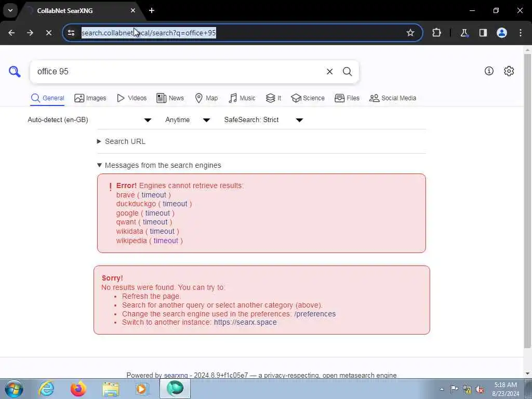This screenshot has height=399, width=532.
Task: Collapse Messages from the search engines
Action: coord(159,165)
